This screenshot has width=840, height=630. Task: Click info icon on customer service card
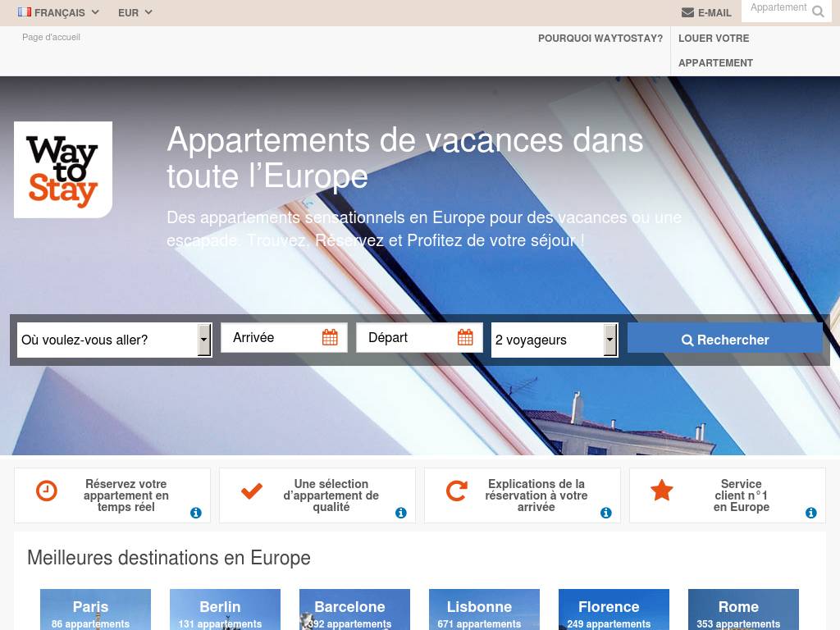811,513
